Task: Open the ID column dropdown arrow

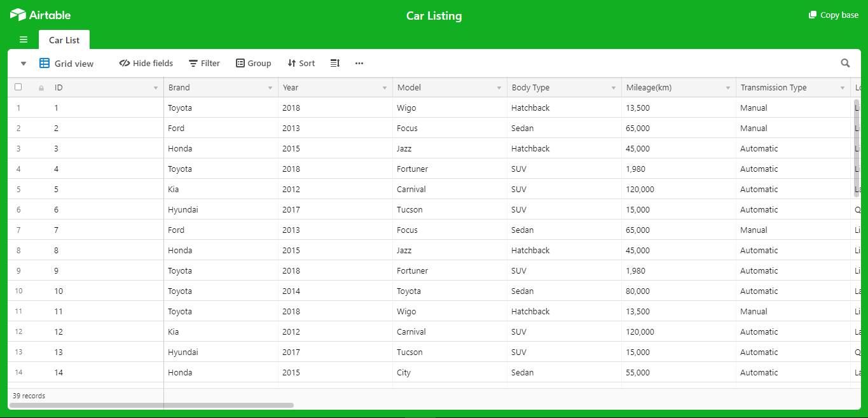Action: pyautogui.click(x=156, y=88)
